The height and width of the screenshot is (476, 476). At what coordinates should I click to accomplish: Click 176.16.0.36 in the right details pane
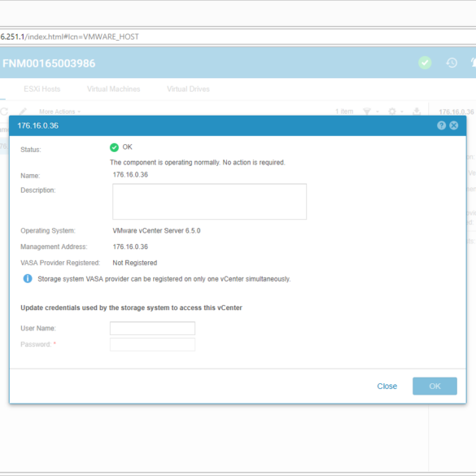[x=456, y=112]
